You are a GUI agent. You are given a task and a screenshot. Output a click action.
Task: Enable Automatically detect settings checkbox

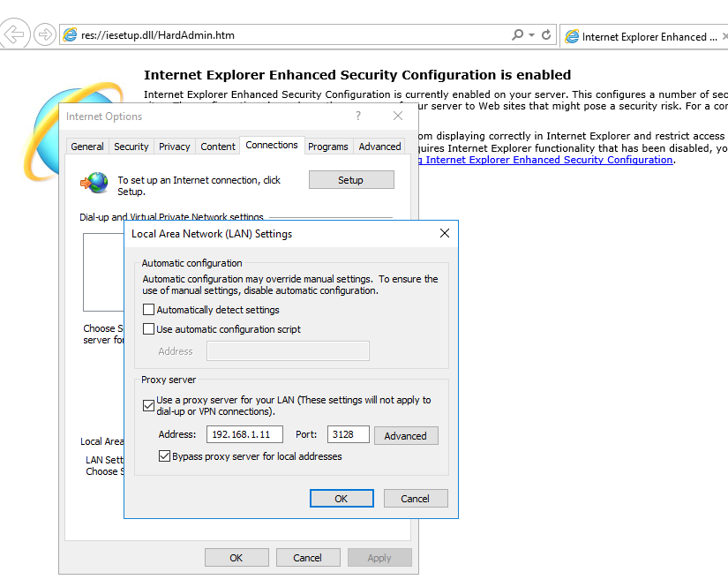(148, 309)
